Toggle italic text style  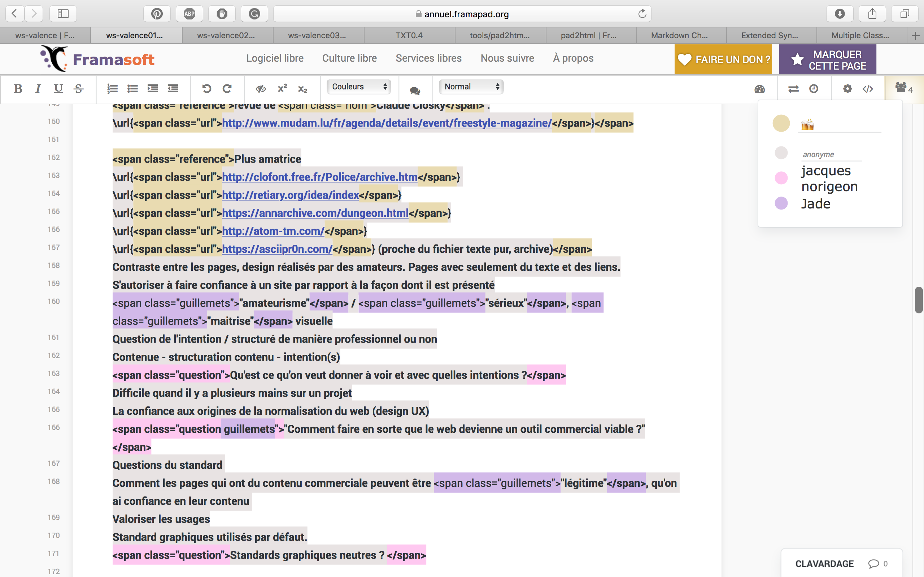point(38,89)
